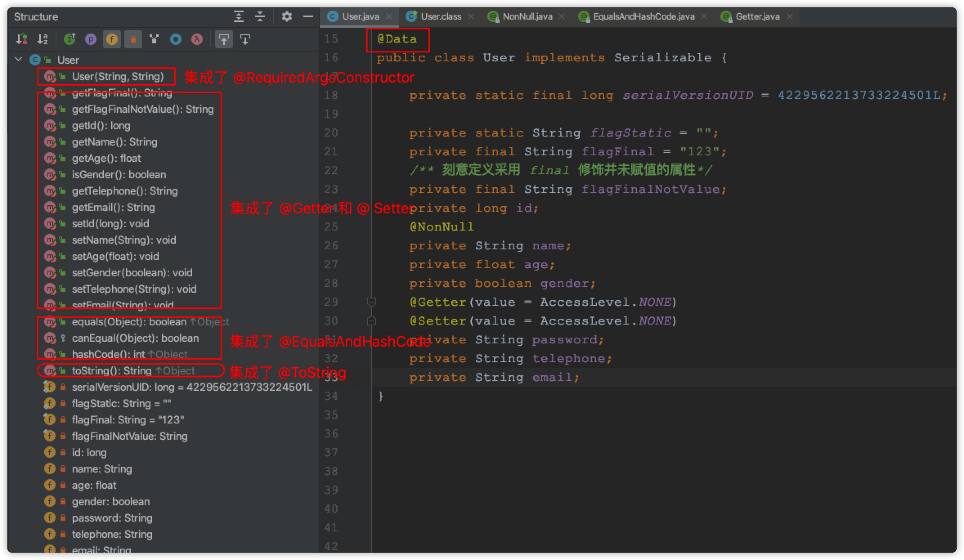
Task: Select telephone: String field node
Action: click(x=112, y=534)
